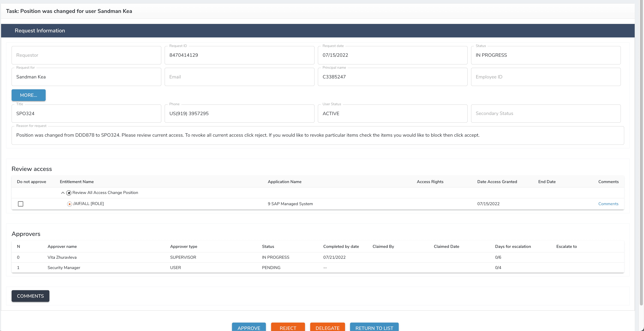The width and height of the screenshot is (644, 331).
Task: Collapse Review All Access Change Position group
Action: [63, 193]
